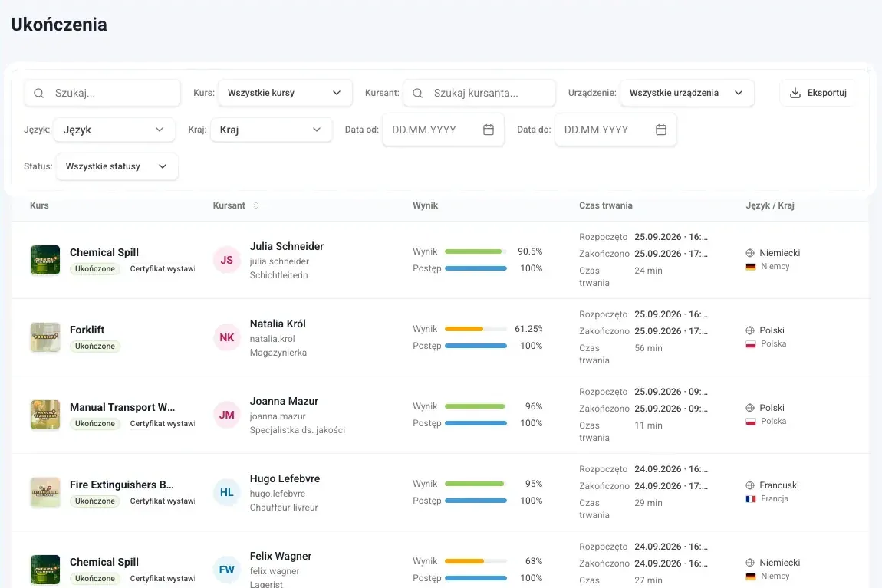Open the Kraj filter dropdown
This screenshot has height=588, width=882.
tap(272, 130)
